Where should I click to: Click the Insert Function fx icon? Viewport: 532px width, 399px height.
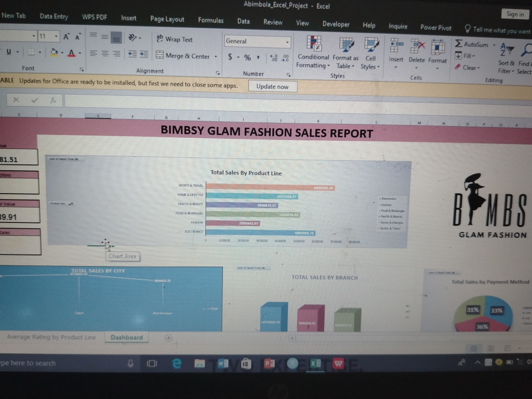point(53,100)
